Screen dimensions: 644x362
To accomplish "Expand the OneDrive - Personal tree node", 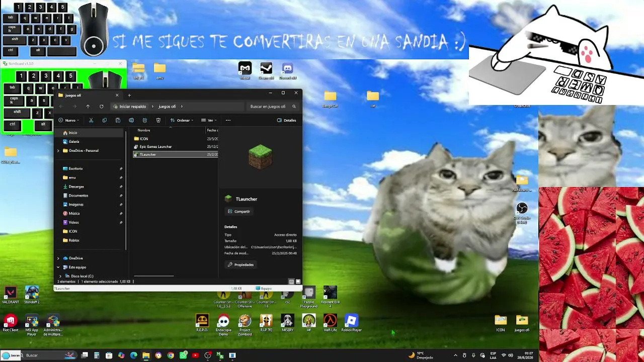I will (x=58, y=151).
